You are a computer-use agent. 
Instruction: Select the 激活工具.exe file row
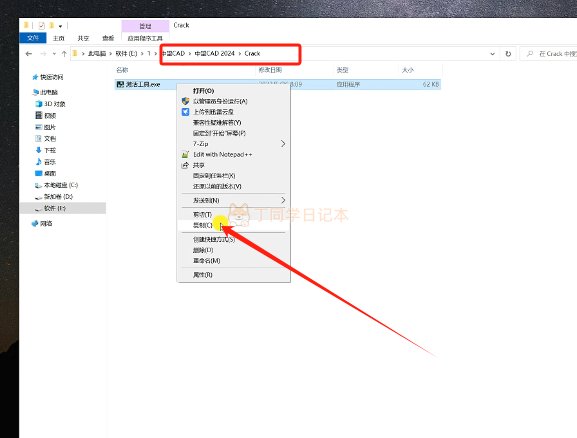tap(278, 84)
